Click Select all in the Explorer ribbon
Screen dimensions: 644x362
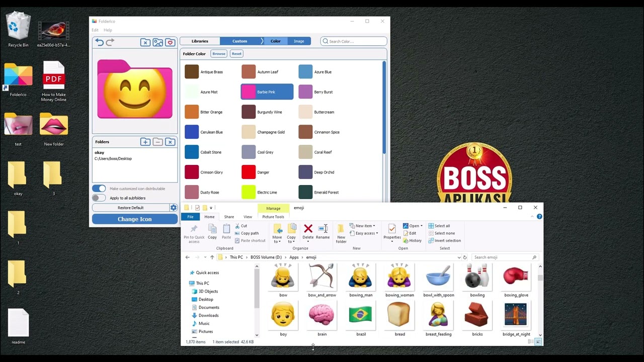click(441, 226)
